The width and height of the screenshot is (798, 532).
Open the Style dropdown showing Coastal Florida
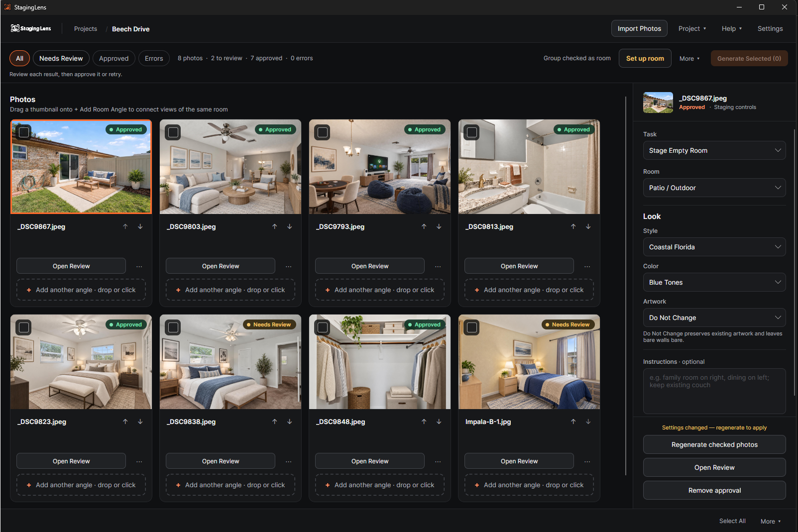[714, 247]
